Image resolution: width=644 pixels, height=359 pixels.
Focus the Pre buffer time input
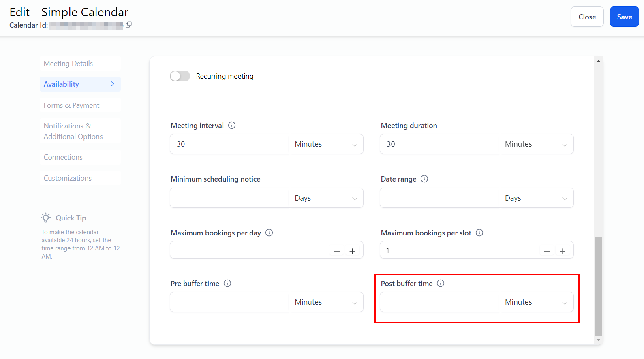pyautogui.click(x=229, y=302)
